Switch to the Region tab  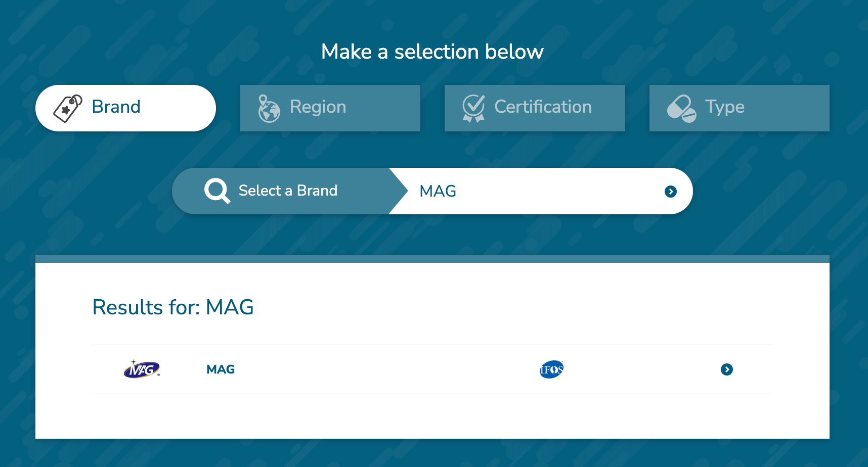tap(330, 108)
